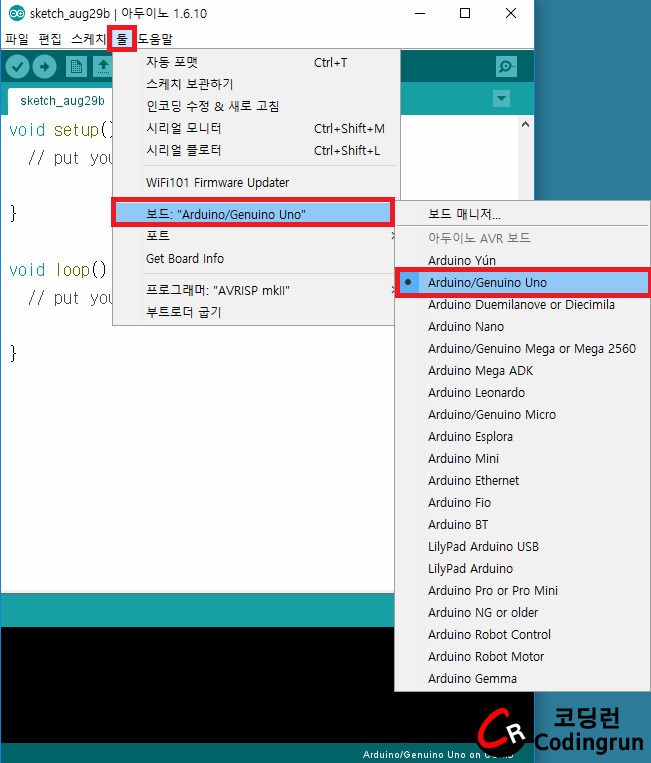The height and width of the screenshot is (763, 651).
Task: Select Arduino Robot Motor board
Action: [523, 656]
